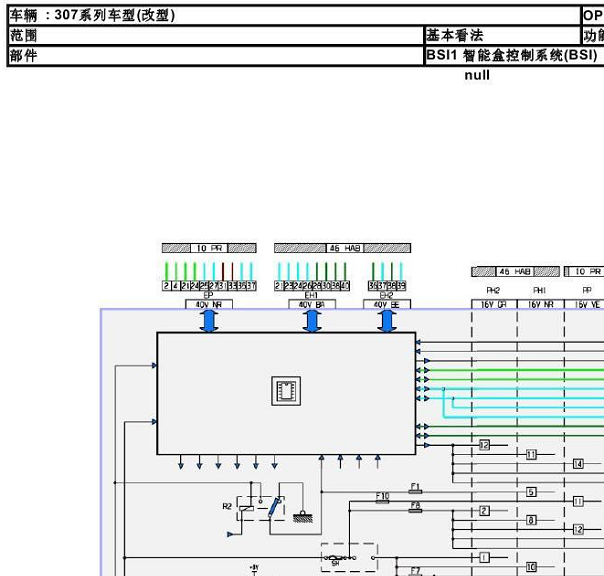Image resolution: width=604 pixels, height=576 pixels.
Task: Click the '10 PR' harness label above EP
Action: click(x=209, y=248)
